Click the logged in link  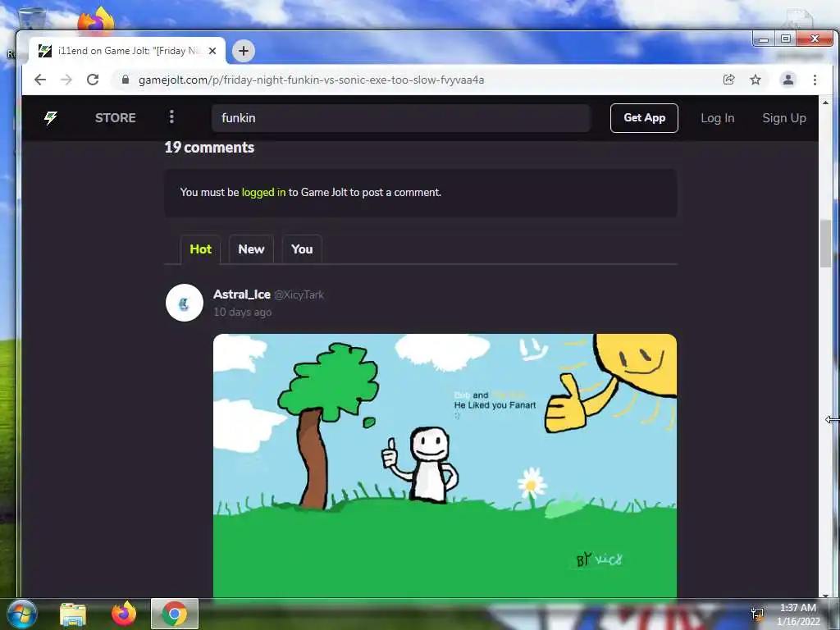point(263,192)
